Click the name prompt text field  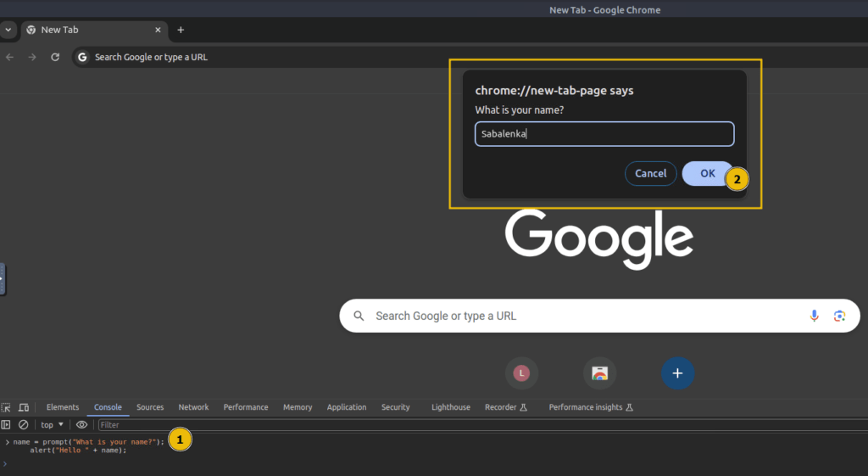click(x=604, y=133)
